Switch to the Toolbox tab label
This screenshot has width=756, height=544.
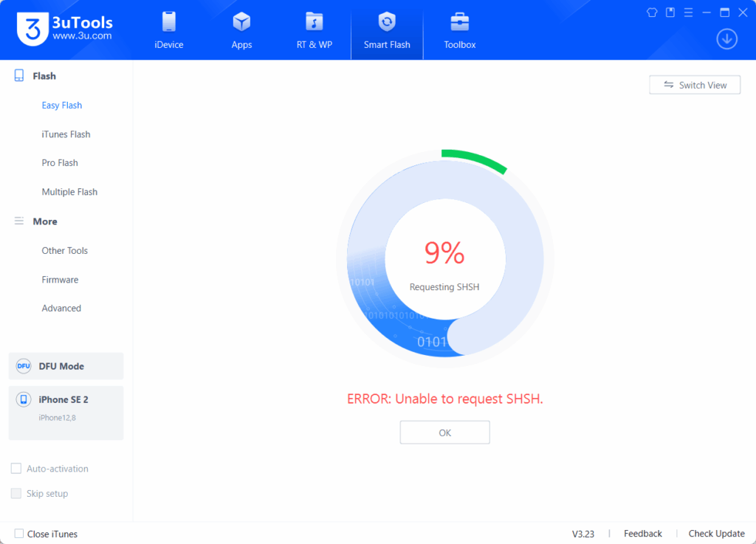coord(459,45)
